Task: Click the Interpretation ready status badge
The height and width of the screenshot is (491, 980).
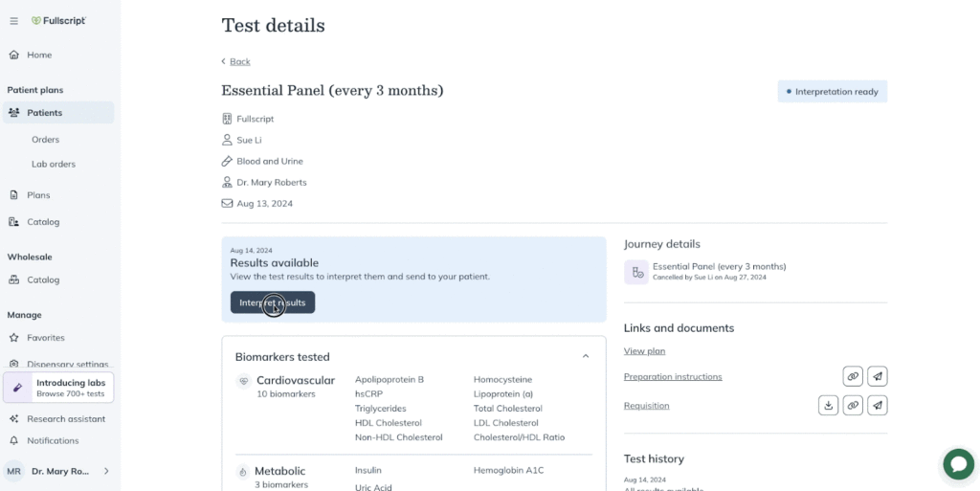Action: tap(832, 92)
